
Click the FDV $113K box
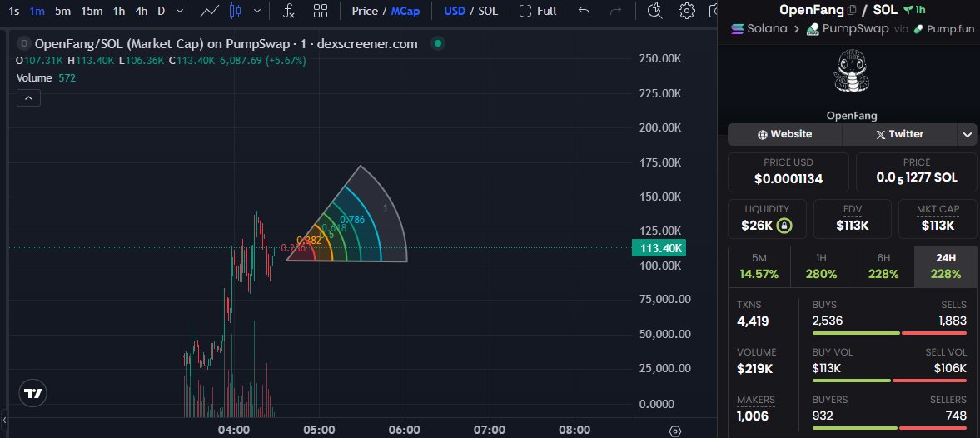click(853, 219)
